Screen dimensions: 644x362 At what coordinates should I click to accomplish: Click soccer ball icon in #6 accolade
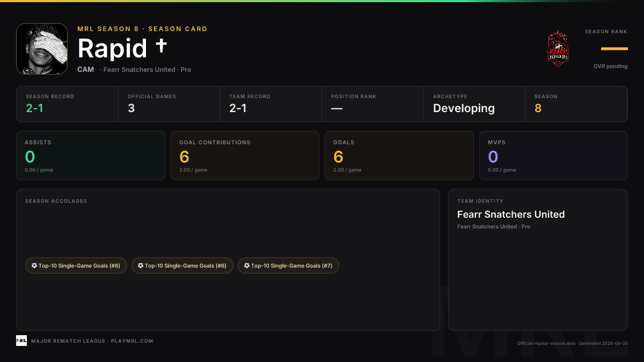tap(141, 265)
